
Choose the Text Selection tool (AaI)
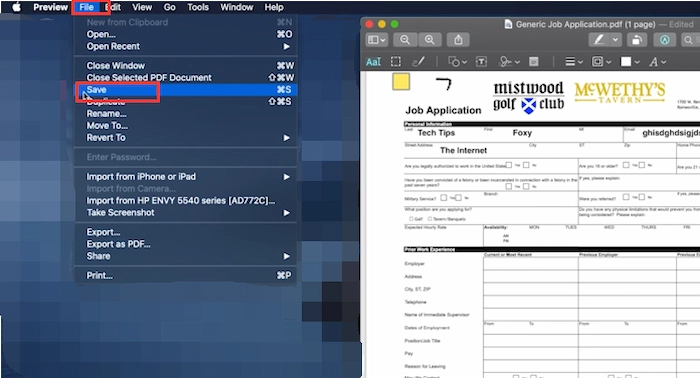373,62
